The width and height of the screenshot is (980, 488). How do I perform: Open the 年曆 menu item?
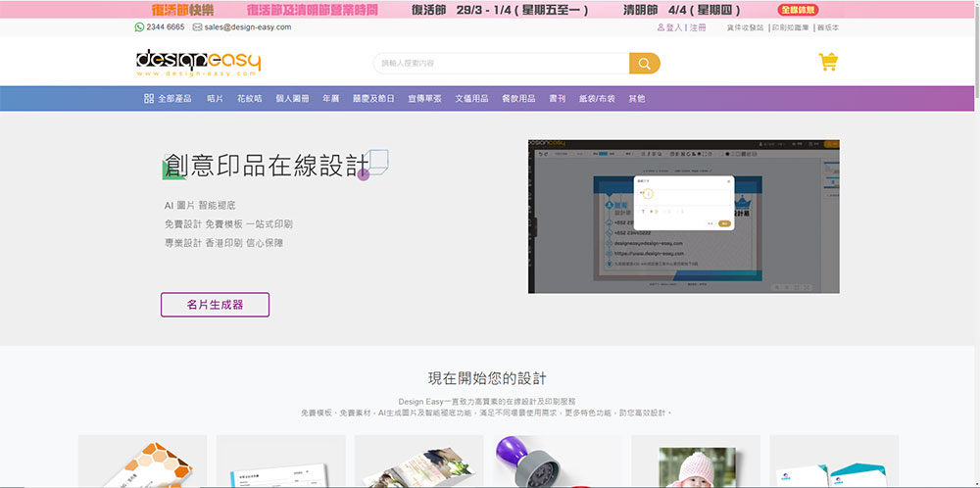pyautogui.click(x=330, y=99)
